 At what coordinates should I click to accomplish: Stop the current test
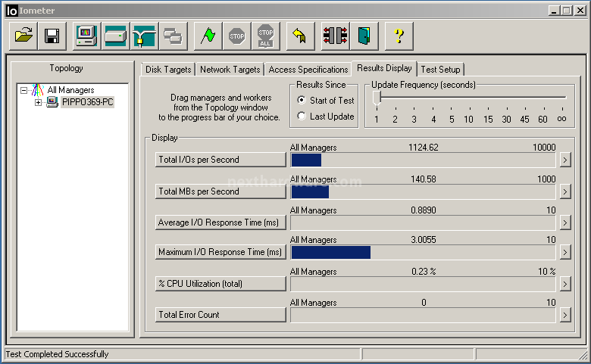(x=236, y=36)
